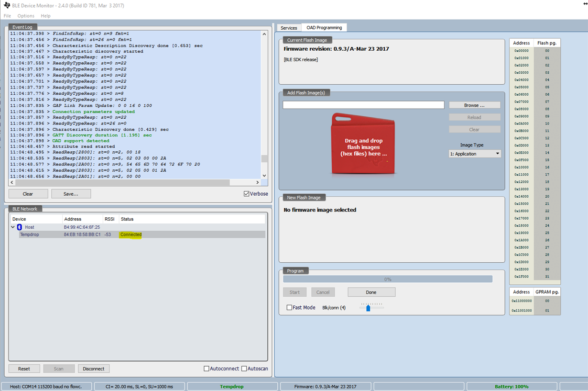Image resolution: width=588 pixels, height=391 pixels.
Task: Open the Options menu
Action: pyautogui.click(x=26, y=16)
